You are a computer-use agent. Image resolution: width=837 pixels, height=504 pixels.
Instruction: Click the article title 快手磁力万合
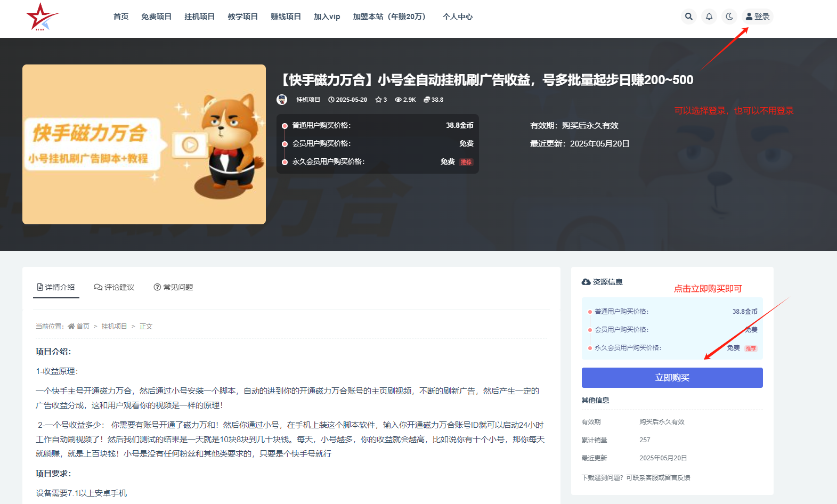[485, 80]
